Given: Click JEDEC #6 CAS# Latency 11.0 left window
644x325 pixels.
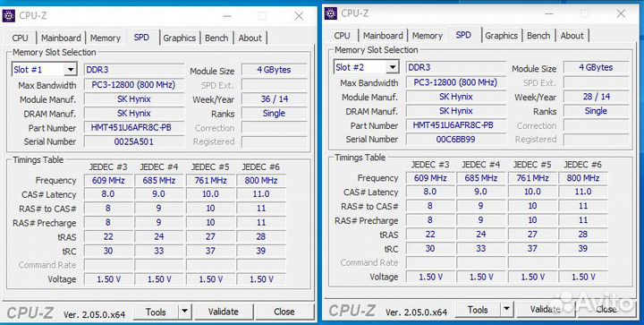Looking at the screenshot, I should [261, 194].
